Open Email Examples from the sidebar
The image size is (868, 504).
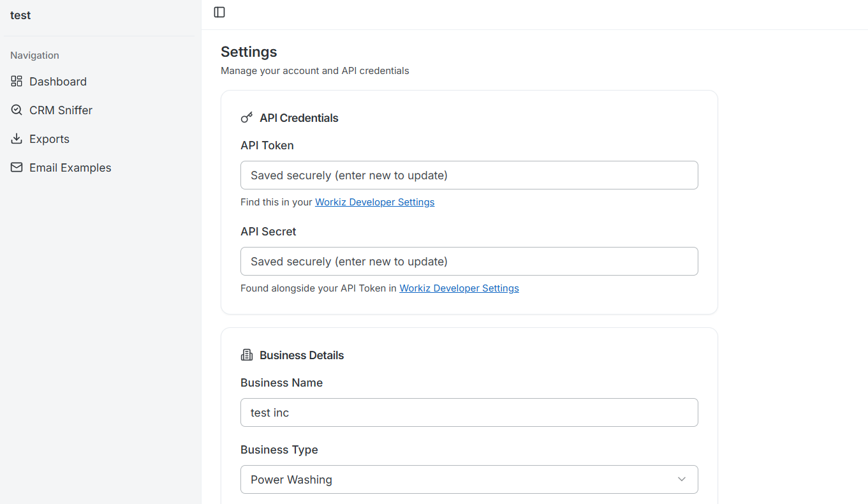(x=70, y=167)
